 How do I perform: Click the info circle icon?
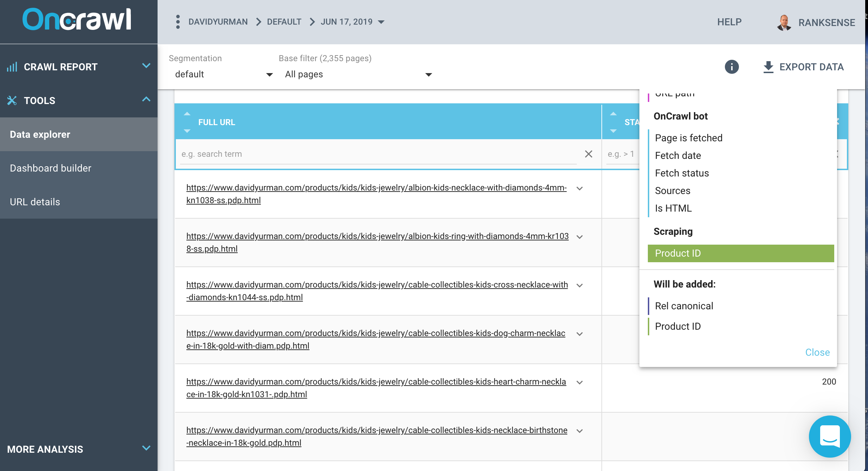[732, 67]
